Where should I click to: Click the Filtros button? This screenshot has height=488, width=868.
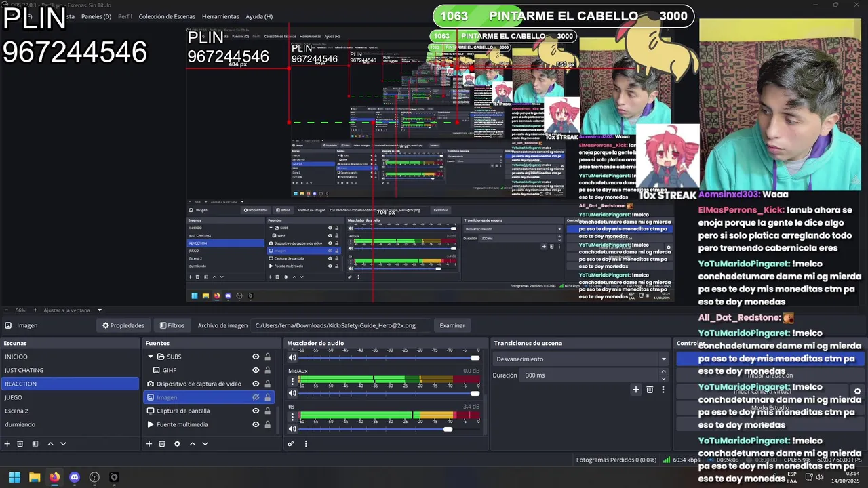coord(172,325)
